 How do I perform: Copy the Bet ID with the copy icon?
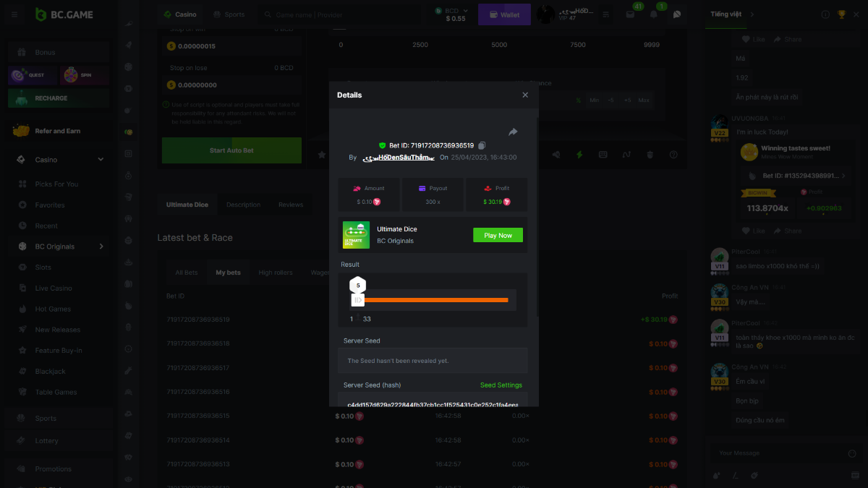482,145
